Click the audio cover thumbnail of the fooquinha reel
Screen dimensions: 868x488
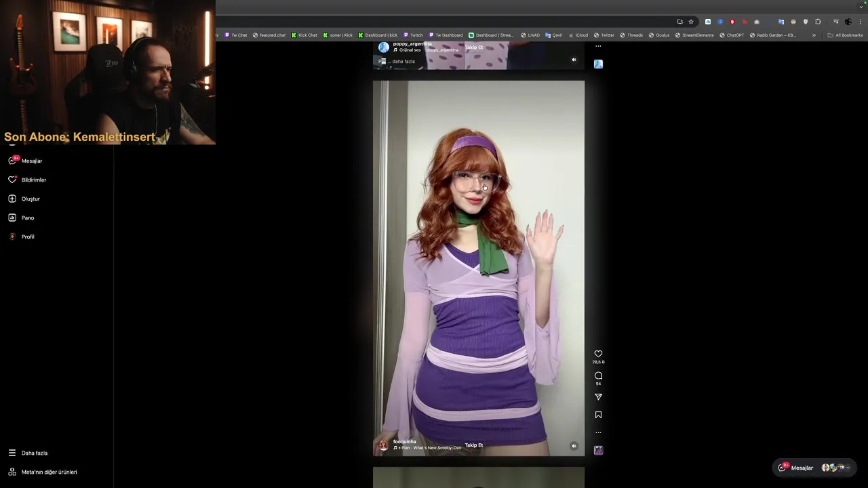click(x=598, y=450)
